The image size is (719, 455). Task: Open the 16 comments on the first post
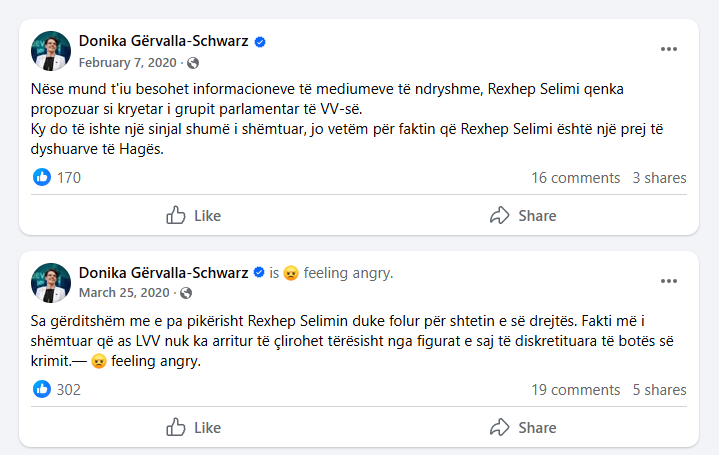[x=575, y=178]
